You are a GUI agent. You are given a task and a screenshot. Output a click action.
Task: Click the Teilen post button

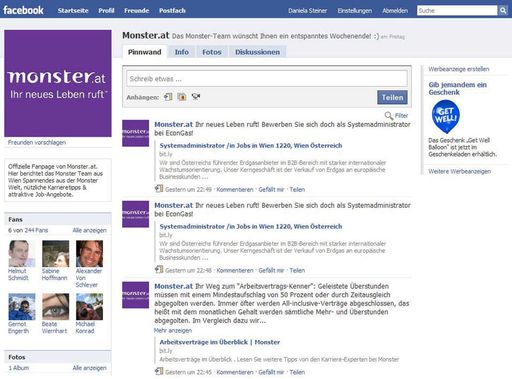click(x=392, y=97)
